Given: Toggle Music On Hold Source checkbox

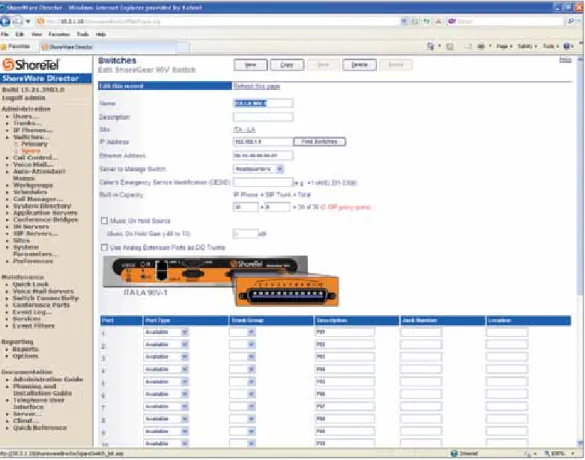Looking at the screenshot, I should click(104, 220).
